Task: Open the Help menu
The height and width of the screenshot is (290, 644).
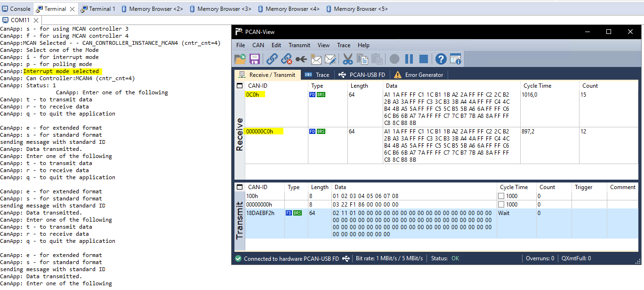Action: tap(363, 45)
